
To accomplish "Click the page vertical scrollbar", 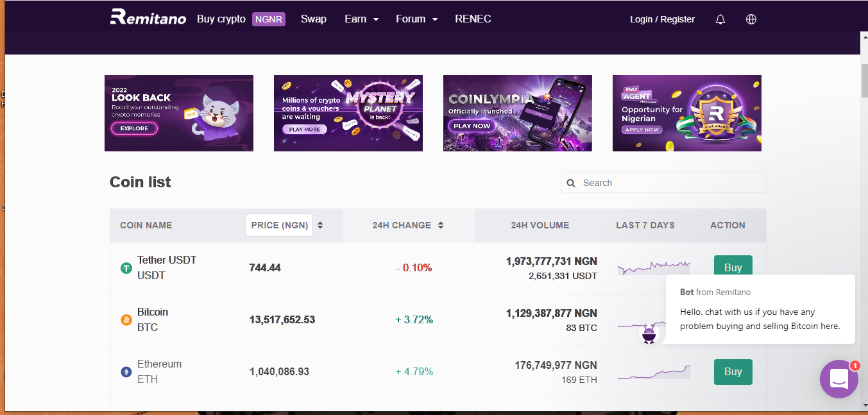I will [864, 81].
